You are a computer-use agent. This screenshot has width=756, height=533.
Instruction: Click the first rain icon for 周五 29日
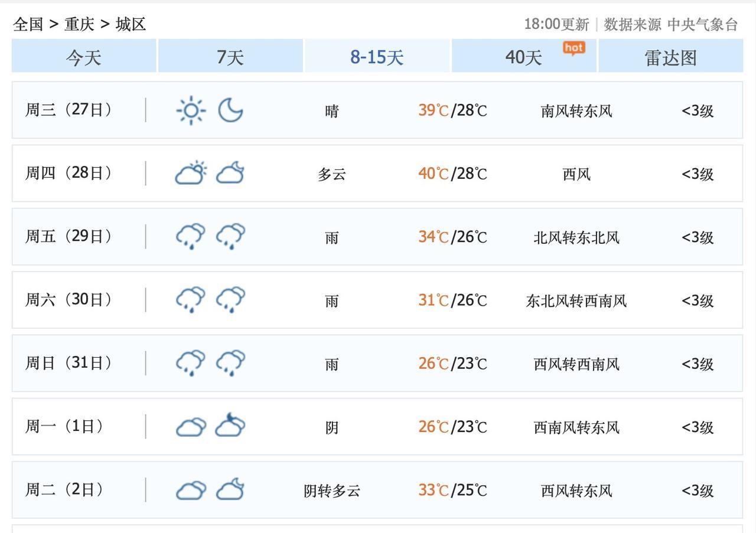click(191, 237)
